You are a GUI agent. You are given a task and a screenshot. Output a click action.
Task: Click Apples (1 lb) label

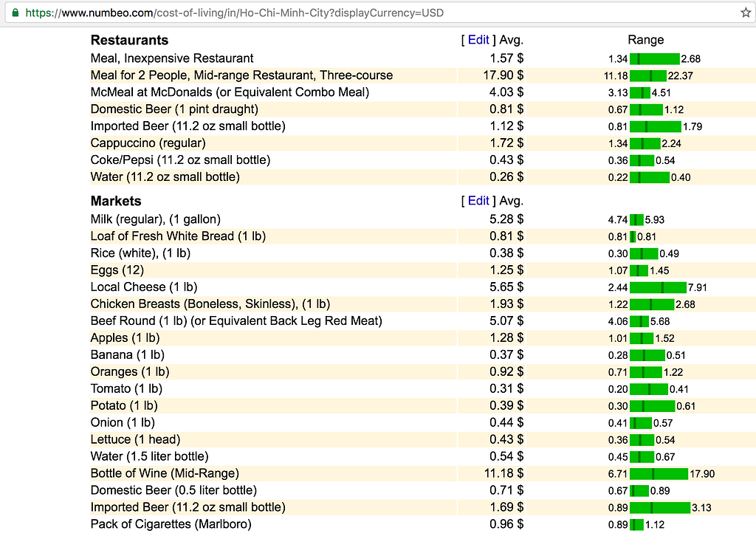125,338
